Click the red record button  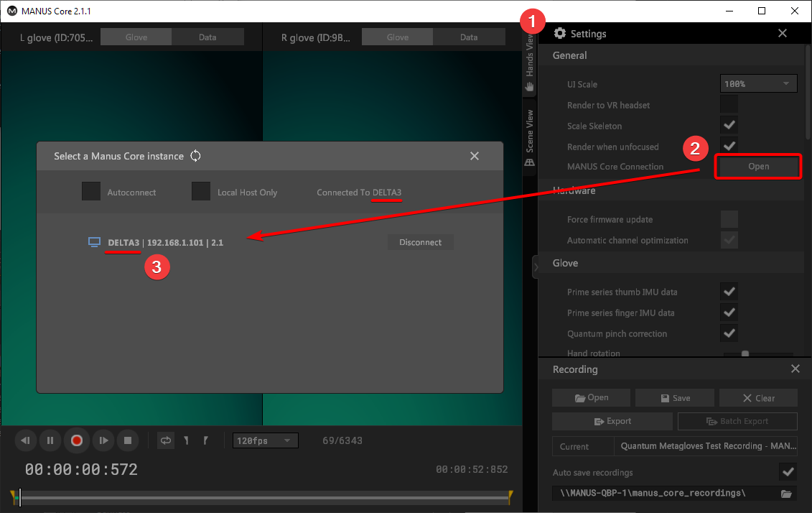point(77,440)
